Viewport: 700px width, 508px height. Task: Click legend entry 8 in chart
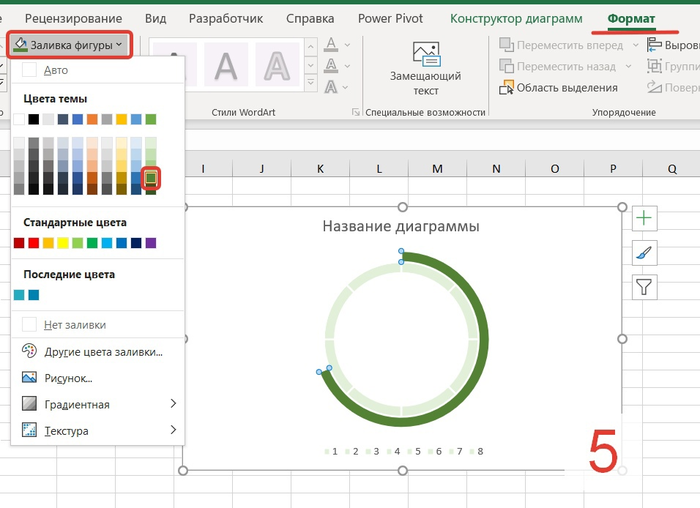476,451
